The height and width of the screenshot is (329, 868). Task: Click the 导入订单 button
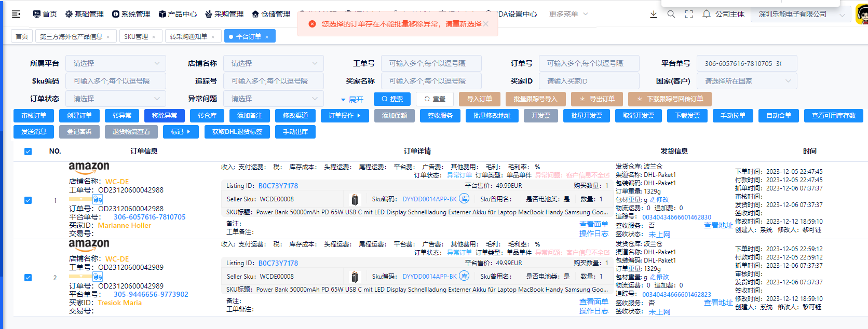pyautogui.click(x=480, y=99)
